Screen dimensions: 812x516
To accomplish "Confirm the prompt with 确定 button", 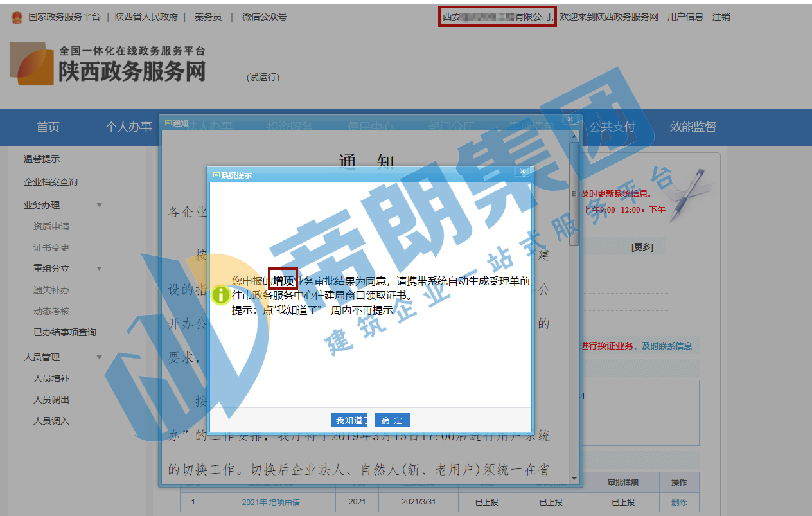I will point(392,420).
